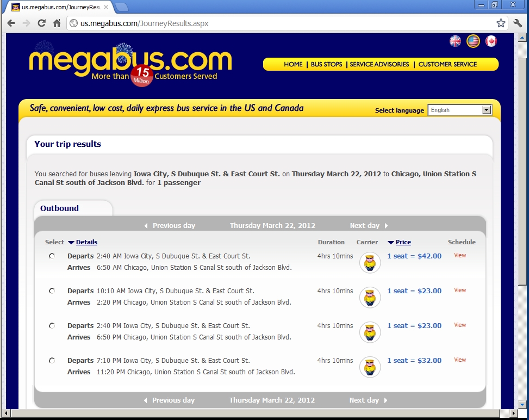Viewport: 529px width, 420px height.
Task: Open the HOME menu item
Action: (x=293, y=64)
